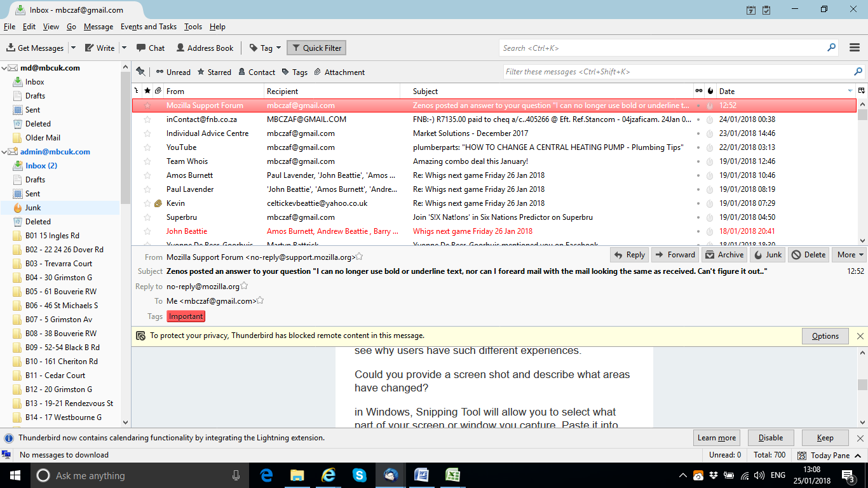Sort by the star column header icon

(x=147, y=91)
